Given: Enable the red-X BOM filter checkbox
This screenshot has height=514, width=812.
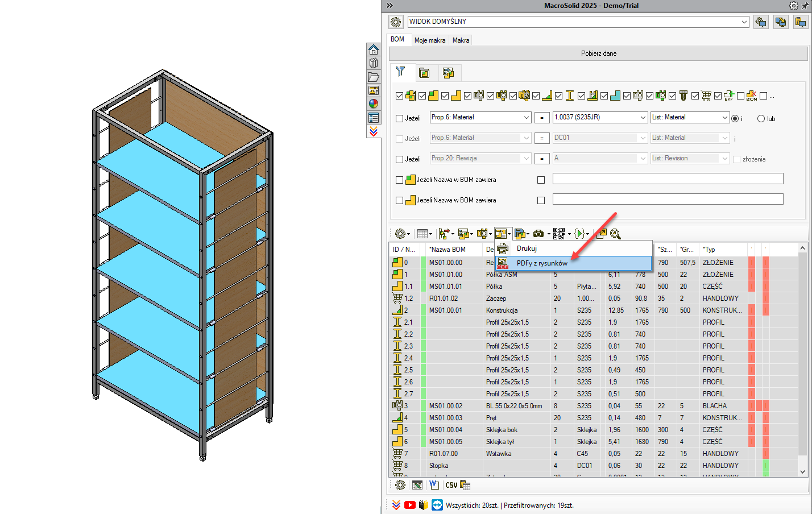Looking at the screenshot, I should point(740,96).
